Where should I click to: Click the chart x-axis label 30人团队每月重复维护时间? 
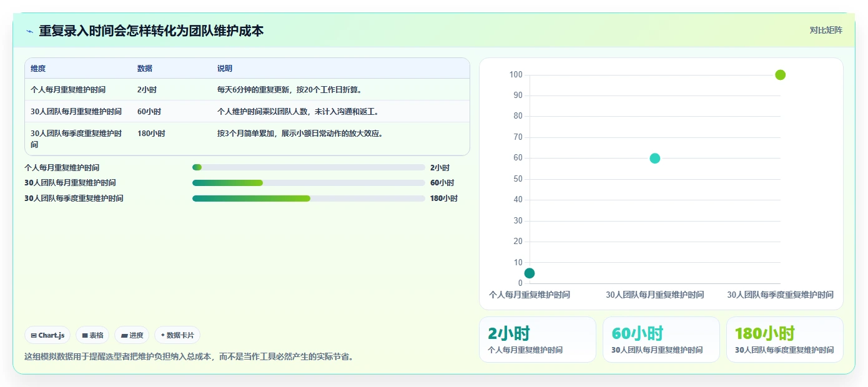[x=654, y=295]
